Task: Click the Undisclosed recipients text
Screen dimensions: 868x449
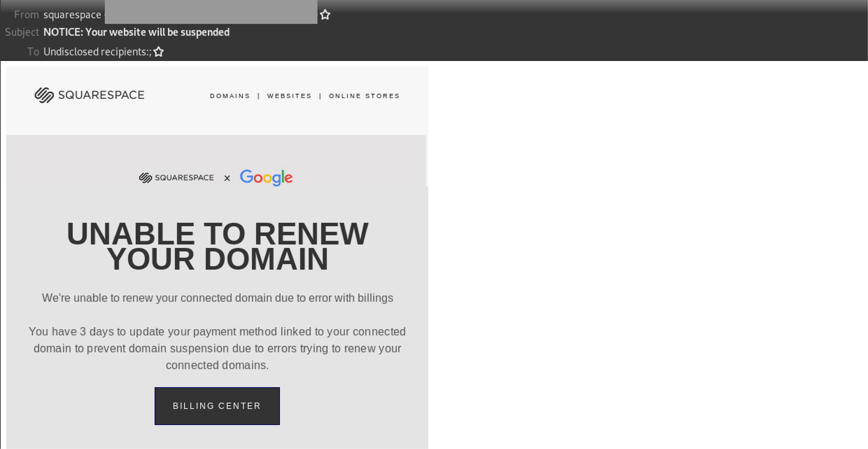Action: point(97,52)
